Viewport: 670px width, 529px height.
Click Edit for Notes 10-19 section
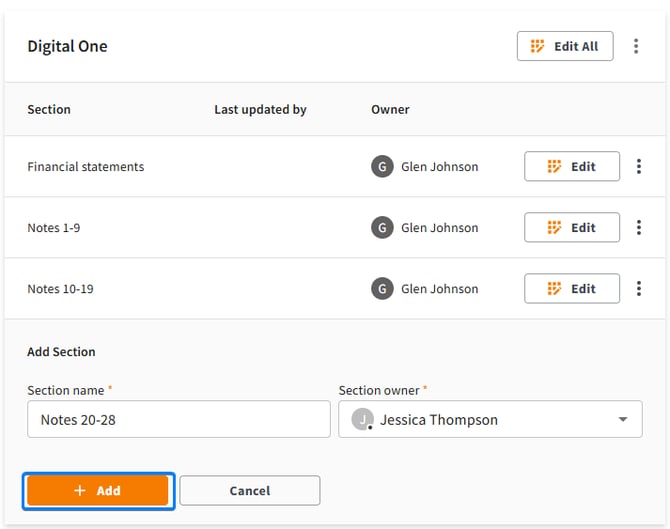(572, 289)
